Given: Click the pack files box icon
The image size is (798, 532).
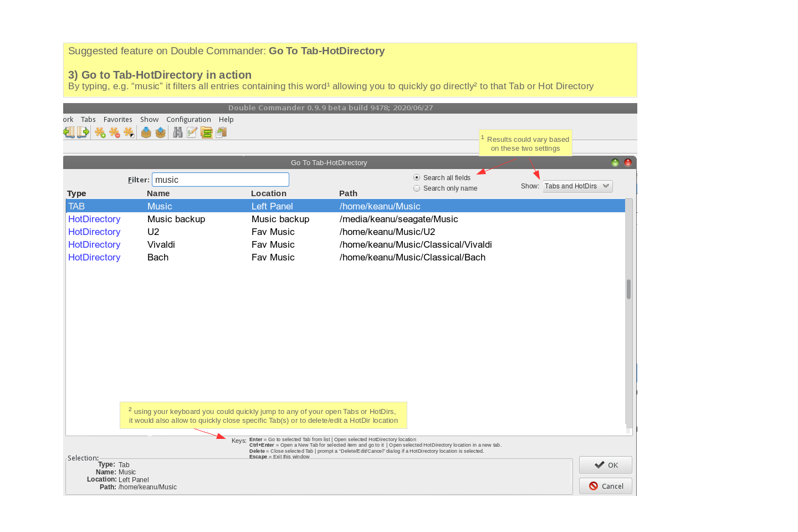Looking at the screenshot, I should click(146, 132).
